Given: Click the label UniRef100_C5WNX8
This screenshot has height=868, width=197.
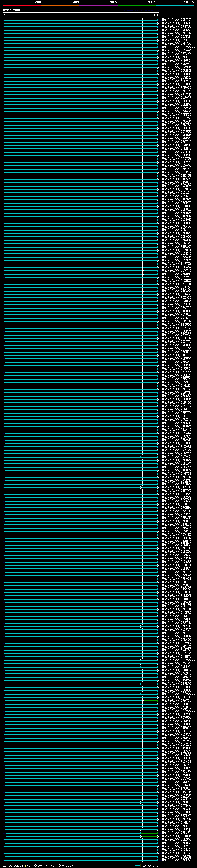Looking at the screenshot, I should tap(176, 71).
